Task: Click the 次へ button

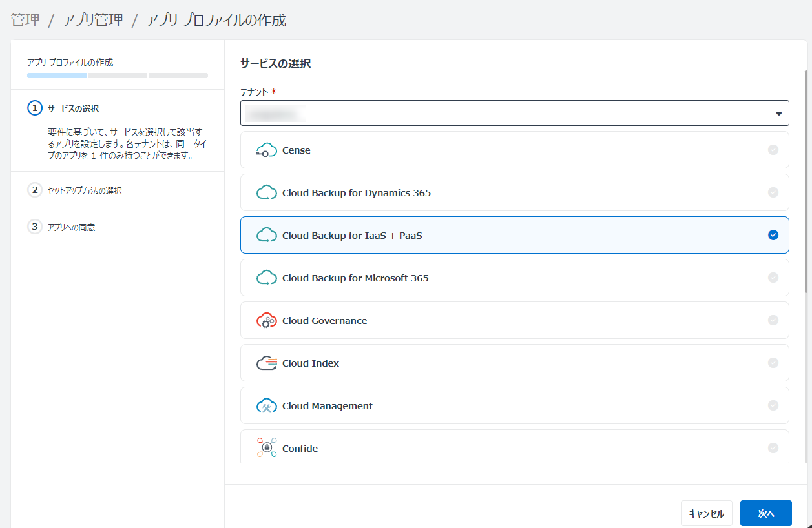Action: tap(766, 514)
